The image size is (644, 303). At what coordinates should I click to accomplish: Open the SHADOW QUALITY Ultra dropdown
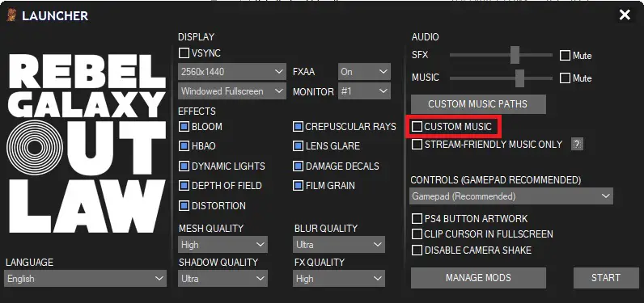click(223, 279)
